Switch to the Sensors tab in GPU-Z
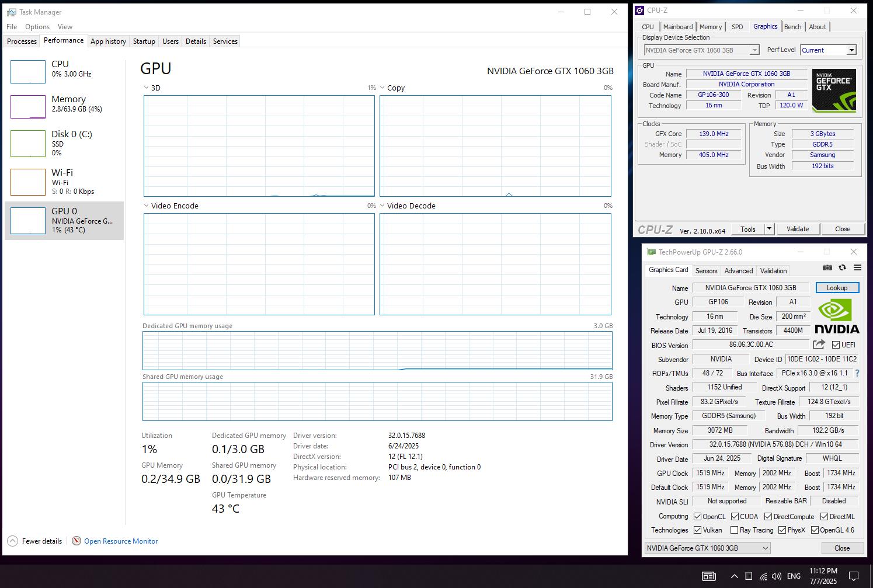The height and width of the screenshot is (588, 873). point(706,271)
